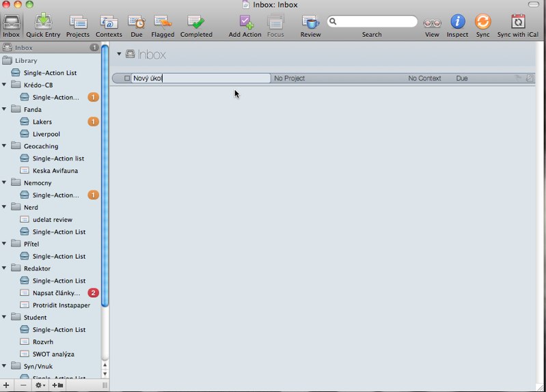Collapse the Student folder

4,317
